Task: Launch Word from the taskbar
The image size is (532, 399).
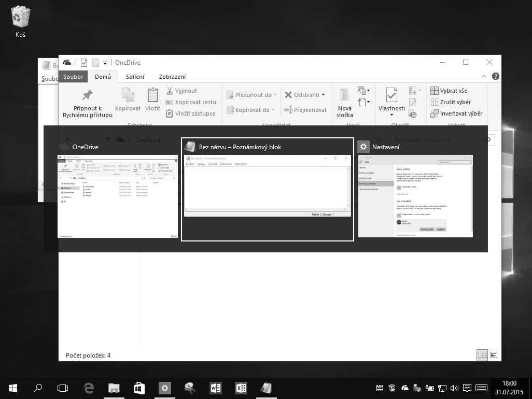Action: pyautogui.click(x=216, y=388)
